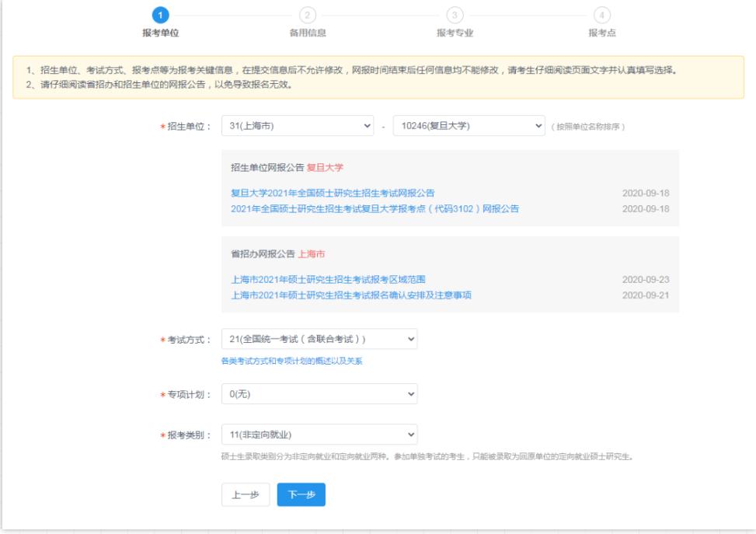Click the 报考单位 step label
This screenshot has width=756, height=534.
161,33
